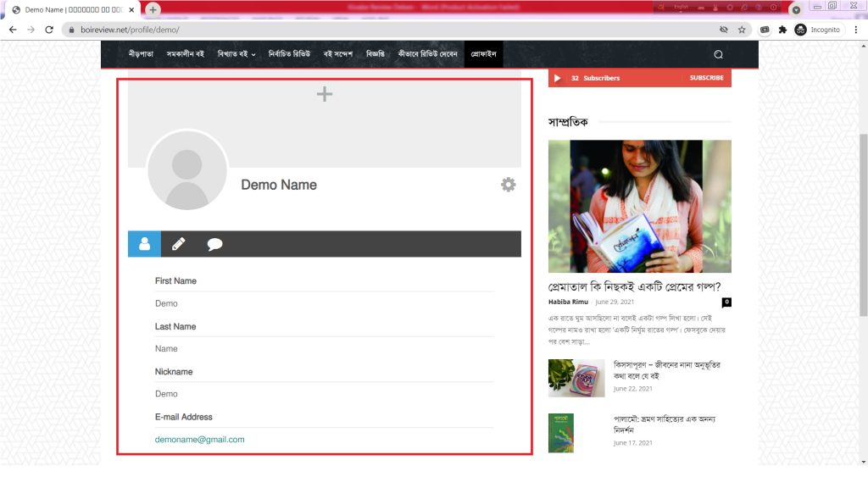Open the new tab plus button
The height and width of the screenshot is (488, 868).
pos(153,9)
